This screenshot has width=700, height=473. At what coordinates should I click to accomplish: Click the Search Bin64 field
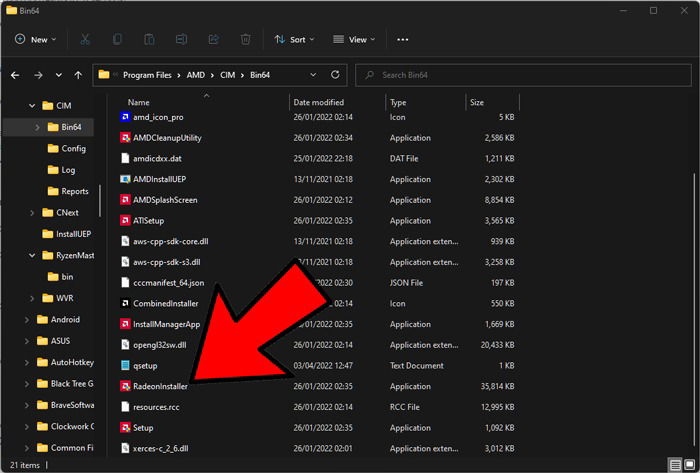pos(523,75)
